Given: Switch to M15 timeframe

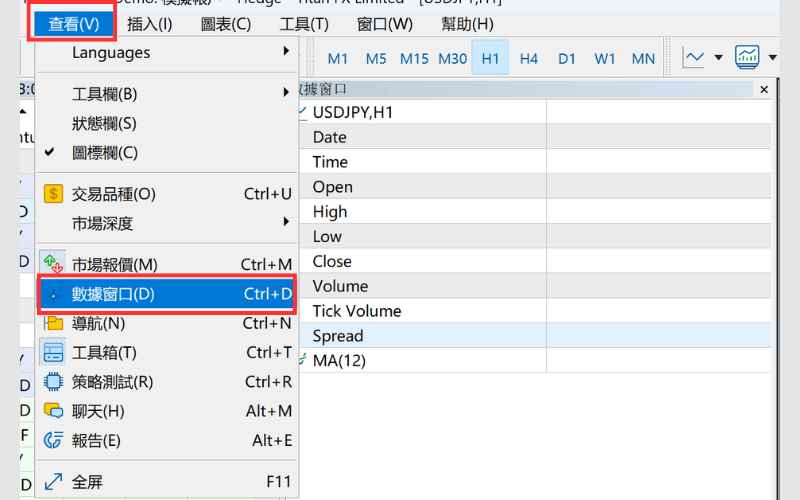Looking at the screenshot, I should coord(414,58).
